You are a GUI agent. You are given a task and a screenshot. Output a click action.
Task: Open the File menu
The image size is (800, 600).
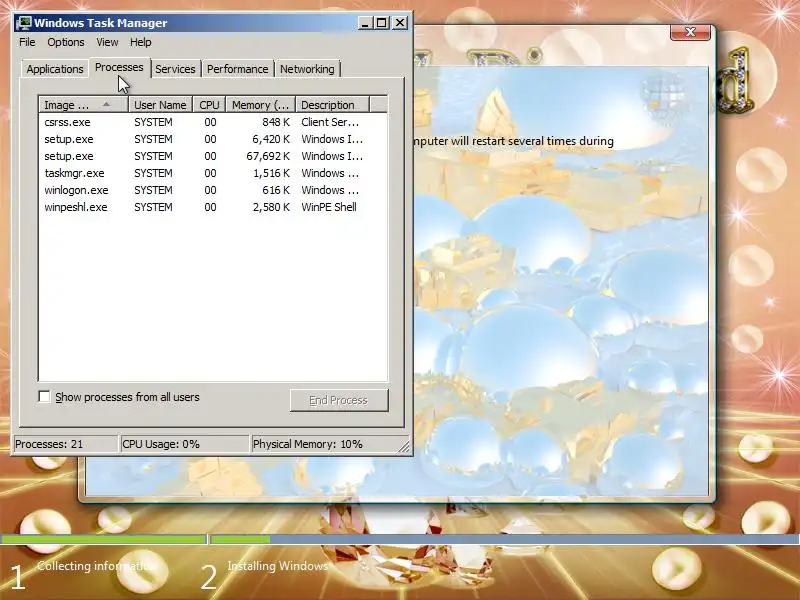click(x=27, y=42)
